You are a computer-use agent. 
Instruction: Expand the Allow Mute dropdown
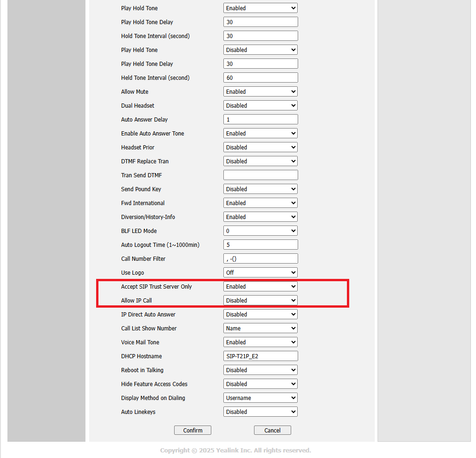[260, 91]
